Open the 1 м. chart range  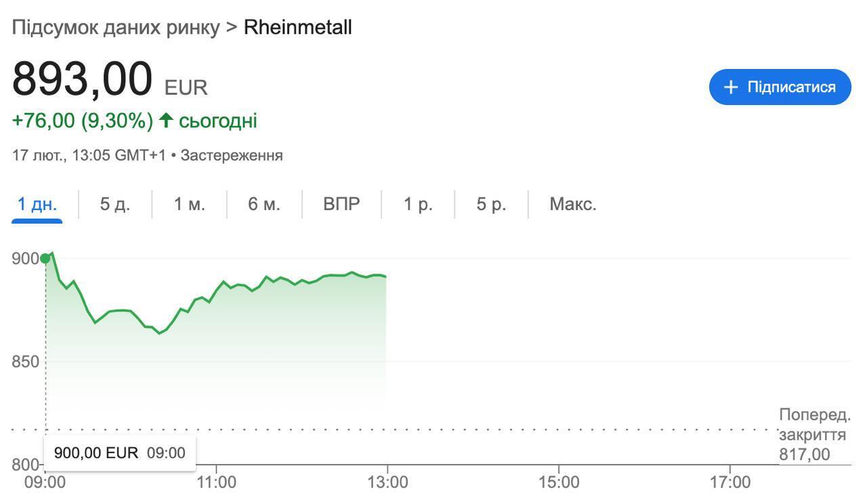click(x=189, y=204)
